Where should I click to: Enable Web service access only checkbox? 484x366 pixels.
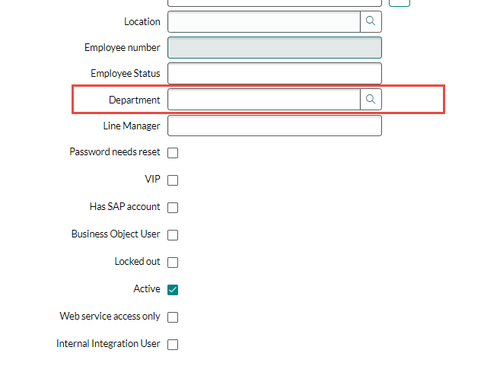point(173,317)
